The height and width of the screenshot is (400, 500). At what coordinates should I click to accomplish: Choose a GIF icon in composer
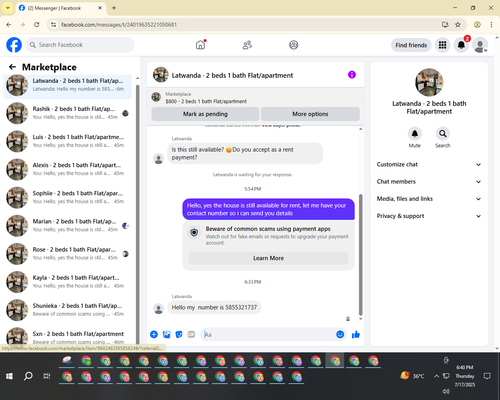(x=191, y=334)
